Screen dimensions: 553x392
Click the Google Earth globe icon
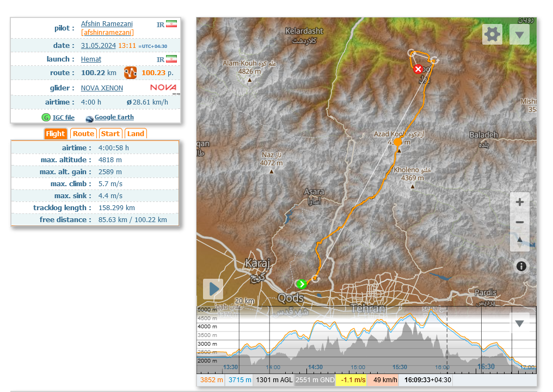[90, 119]
